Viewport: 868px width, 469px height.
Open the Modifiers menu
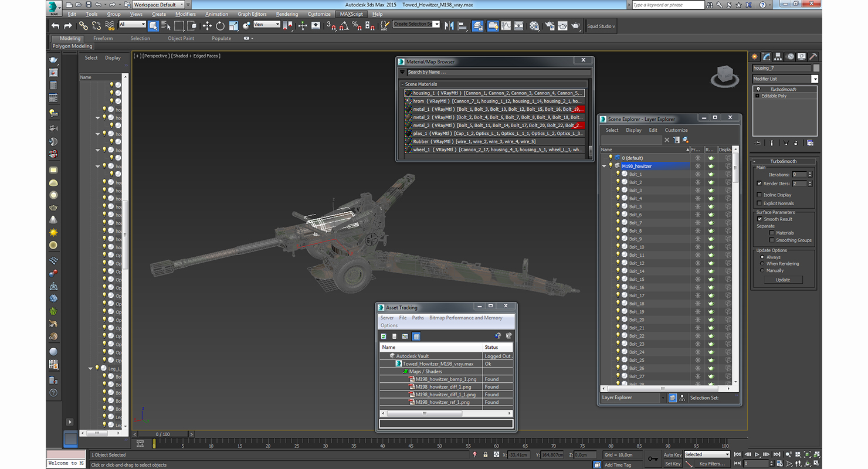click(x=186, y=14)
